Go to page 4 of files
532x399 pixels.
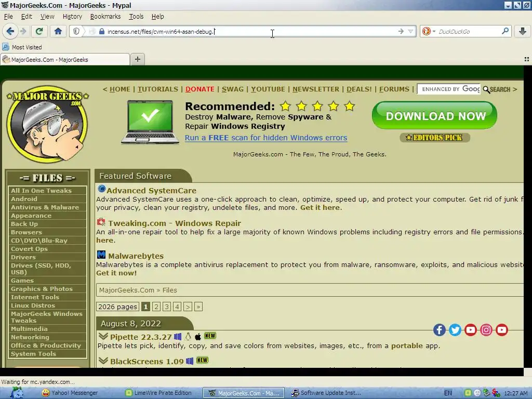177,307
